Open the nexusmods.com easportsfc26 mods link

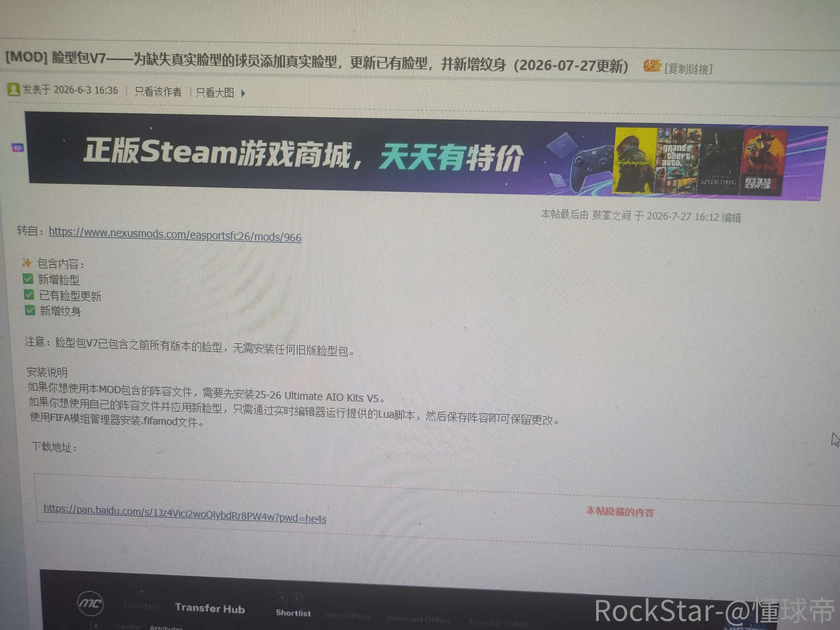tap(175, 234)
